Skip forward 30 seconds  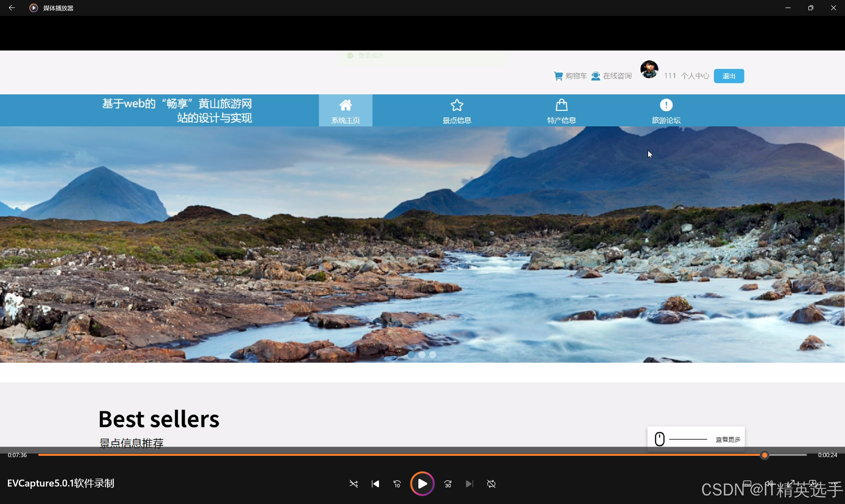tap(448, 484)
